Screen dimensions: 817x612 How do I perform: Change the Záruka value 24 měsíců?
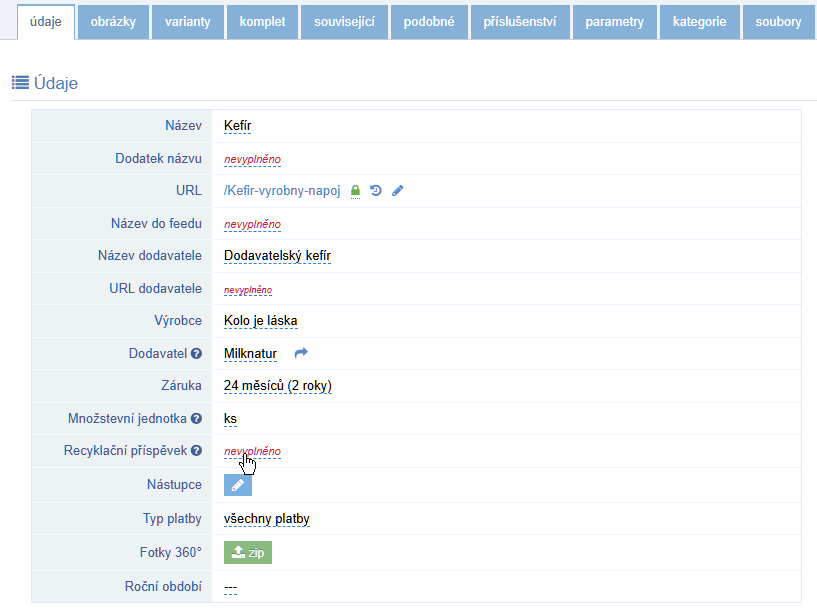click(277, 386)
